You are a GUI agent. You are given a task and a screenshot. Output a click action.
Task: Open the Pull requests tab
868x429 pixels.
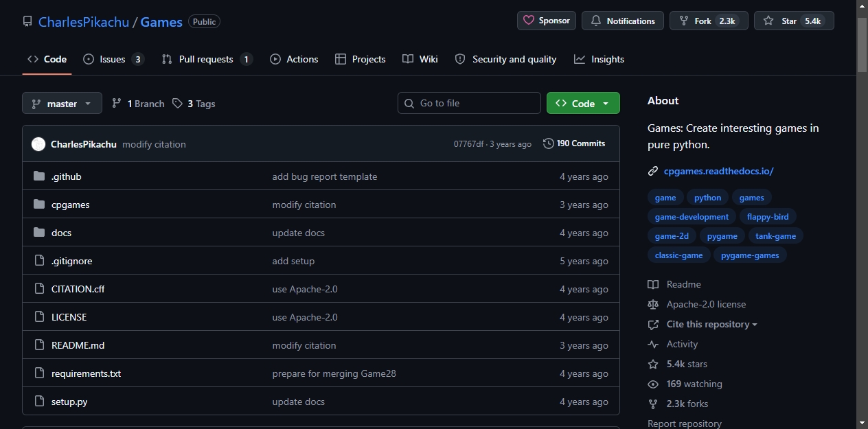coord(207,59)
